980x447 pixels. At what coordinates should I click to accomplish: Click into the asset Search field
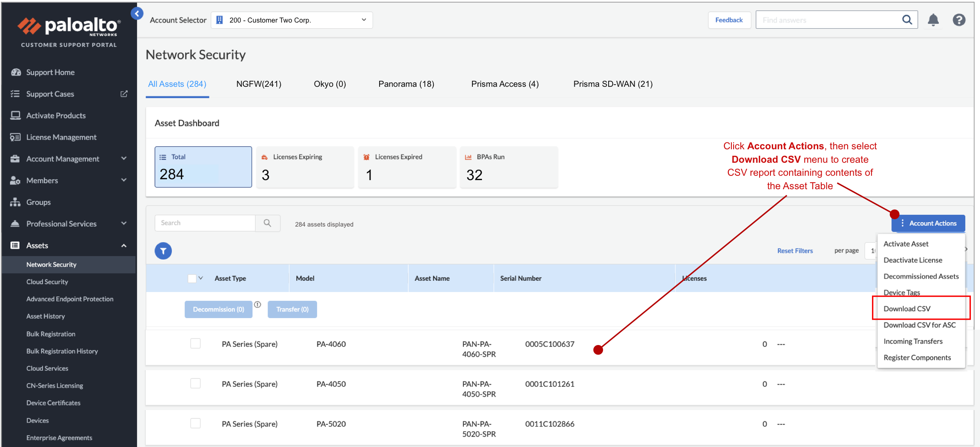pos(205,223)
